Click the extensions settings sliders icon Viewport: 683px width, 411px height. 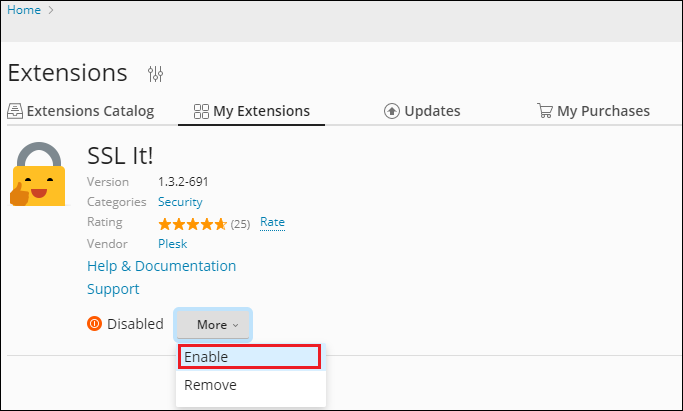click(x=155, y=74)
